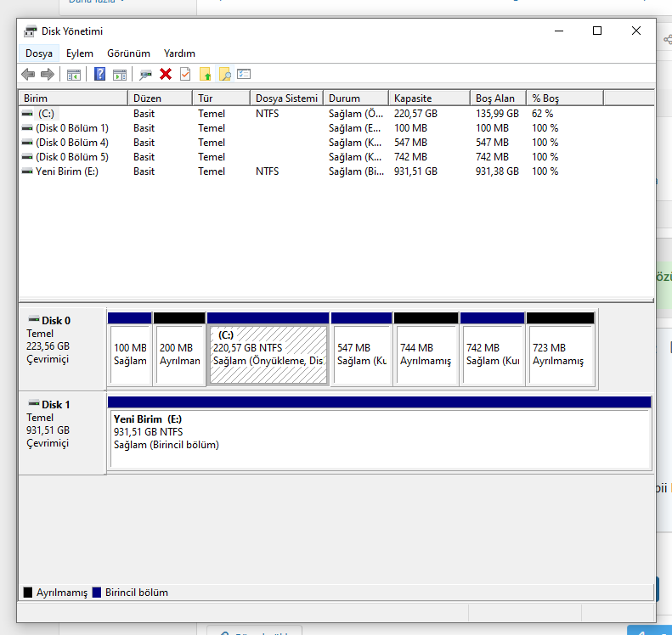Image resolution: width=672 pixels, height=635 pixels.
Task: Open Help via the blue question mark icon
Action: [99, 74]
